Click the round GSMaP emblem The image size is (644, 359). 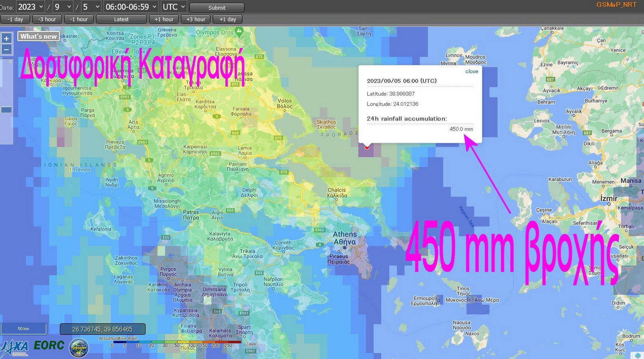point(79,347)
